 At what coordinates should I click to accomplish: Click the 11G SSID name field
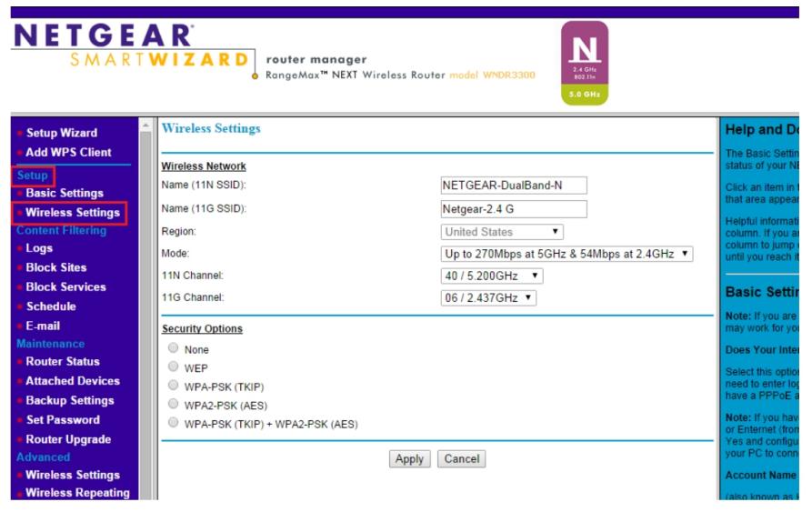pyautogui.click(x=514, y=209)
